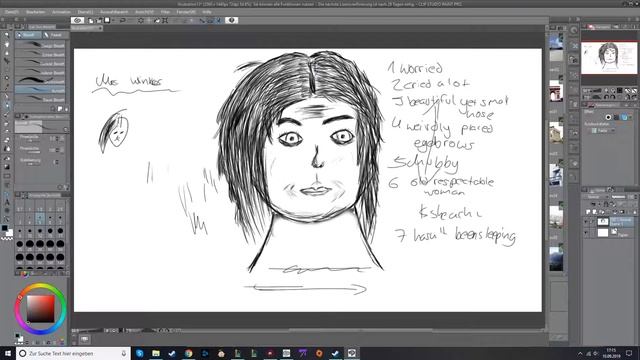Select the first brush in sub tool list

40,45
